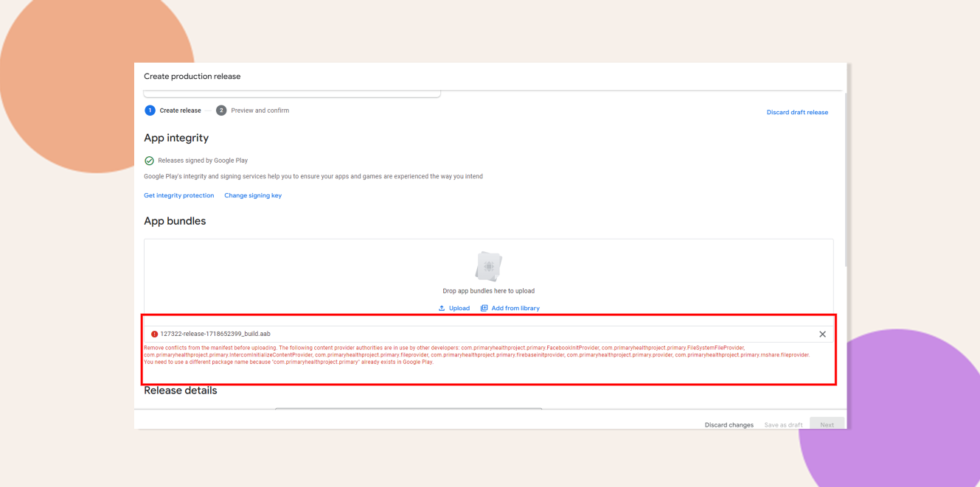Click Discard draft release

(797, 112)
